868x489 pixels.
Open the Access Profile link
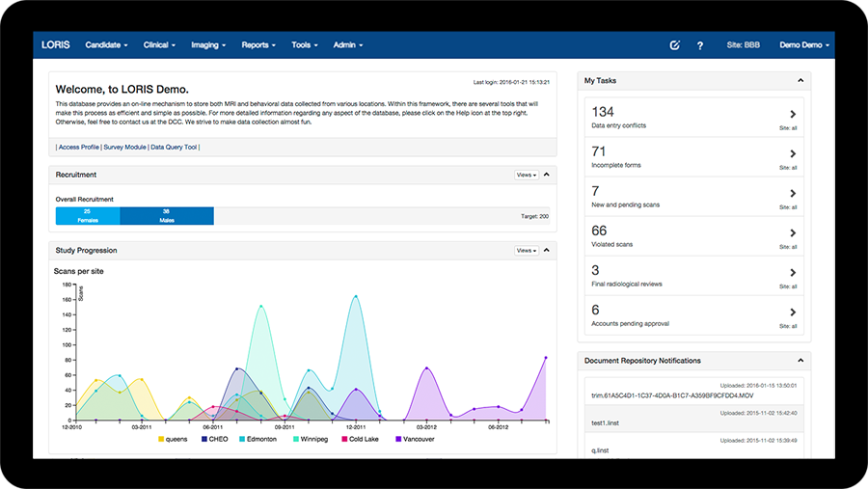(79, 148)
